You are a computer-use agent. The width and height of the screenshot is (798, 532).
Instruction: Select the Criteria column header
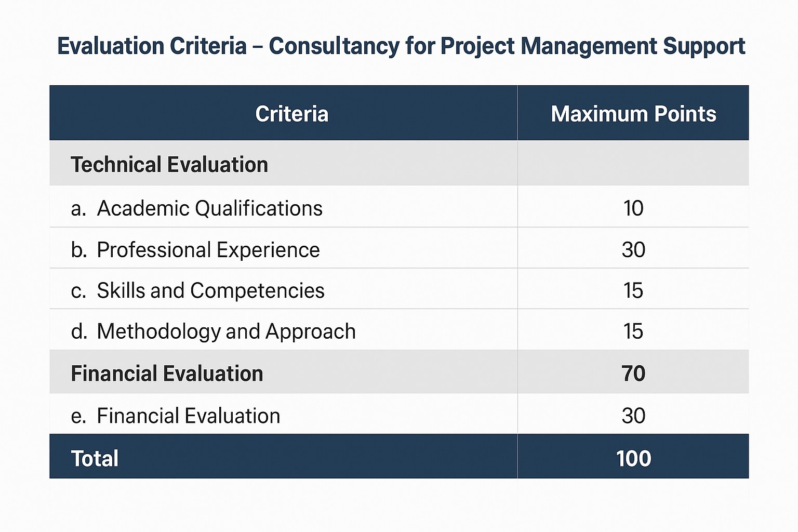[291, 114]
